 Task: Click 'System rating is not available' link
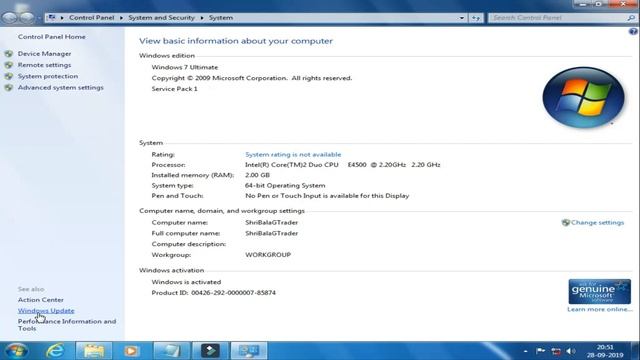click(x=293, y=154)
